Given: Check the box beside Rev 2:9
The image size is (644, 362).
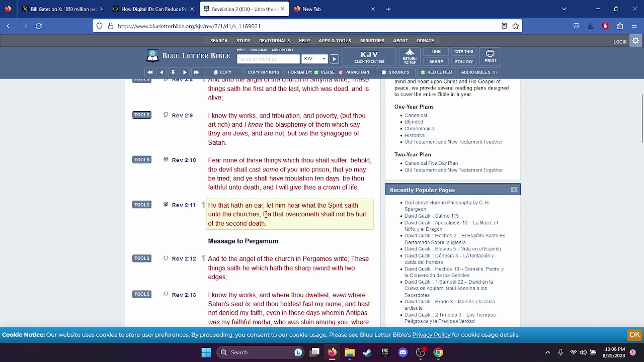Looking at the screenshot, I should coord(166,115).
